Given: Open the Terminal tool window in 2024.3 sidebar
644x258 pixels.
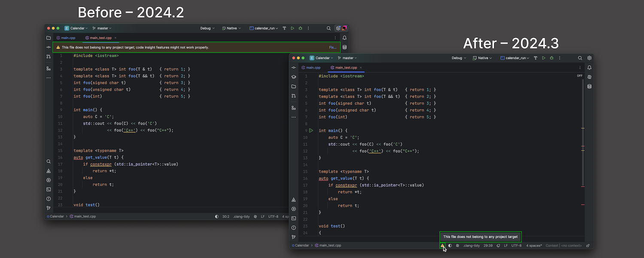Looking at the screenshot, I should (294, 218).
